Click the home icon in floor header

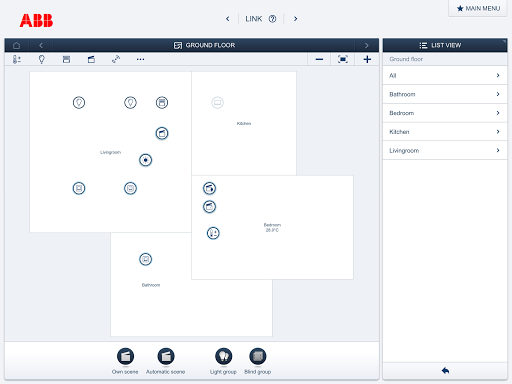[16, 45]
